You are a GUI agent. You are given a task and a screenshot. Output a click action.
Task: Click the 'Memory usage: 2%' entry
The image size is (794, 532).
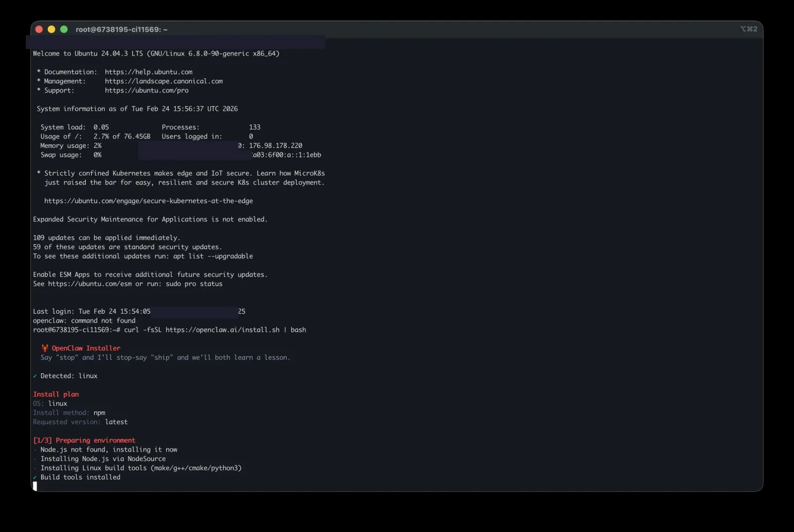click(x=71, y=146)
